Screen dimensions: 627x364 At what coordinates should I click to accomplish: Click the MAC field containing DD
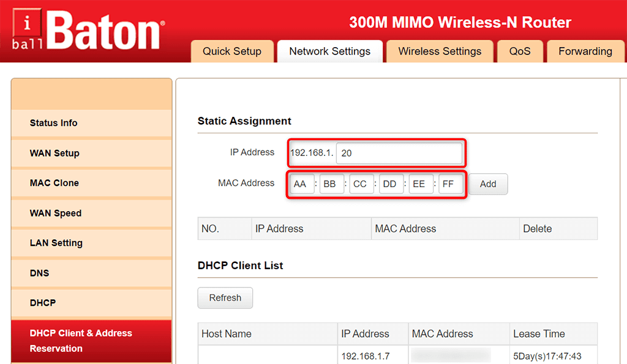[x=391, y=184]
